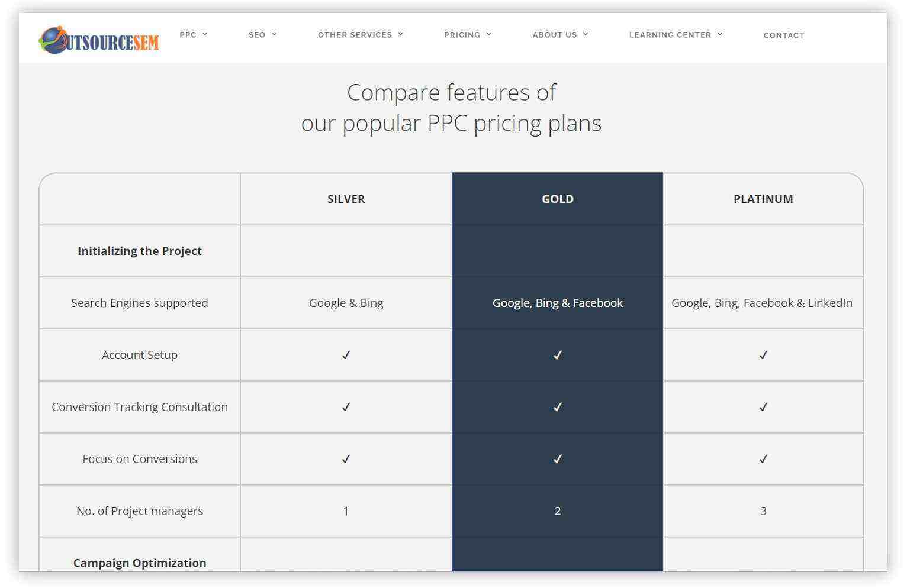Click the Campaign Optimization section row
The height and width of the screenshot is (588, 907).
tap(451, 555)
